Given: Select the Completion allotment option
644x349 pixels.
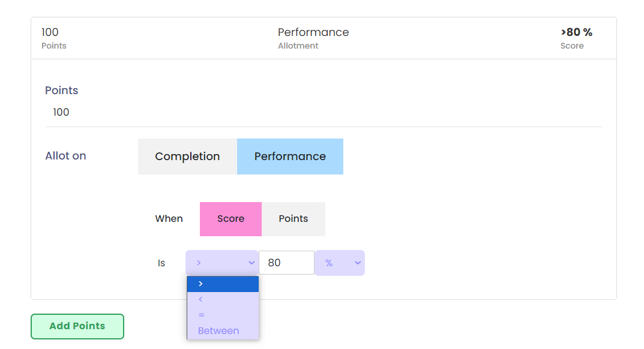Looking at the screenshot, I should pyautogui.click(x=187, y=157).
